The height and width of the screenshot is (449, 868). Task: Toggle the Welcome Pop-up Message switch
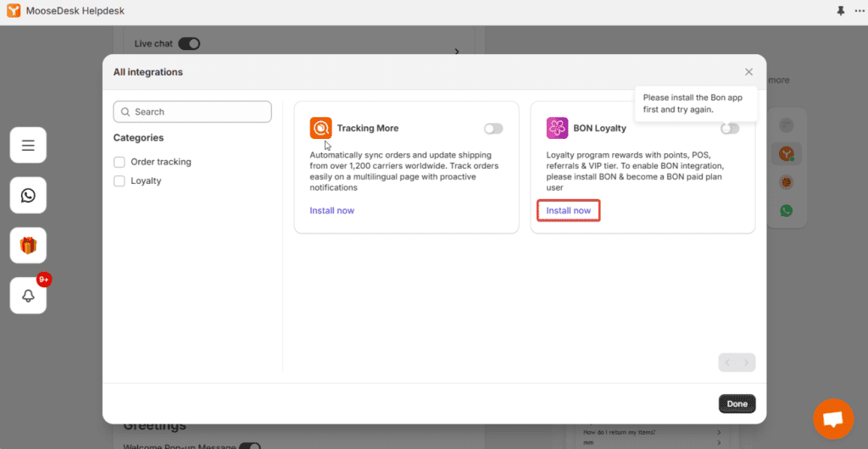coord(250,446)
